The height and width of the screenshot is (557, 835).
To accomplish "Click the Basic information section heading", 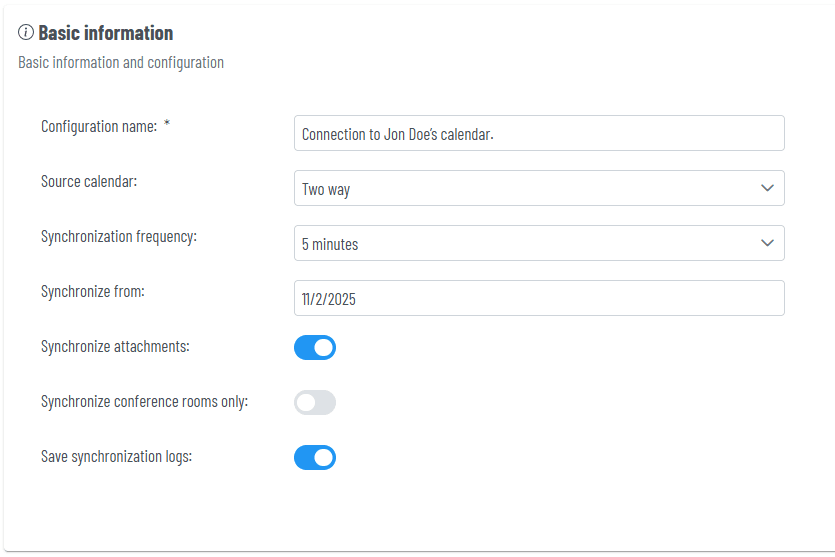I will click(x=105, y=33).
